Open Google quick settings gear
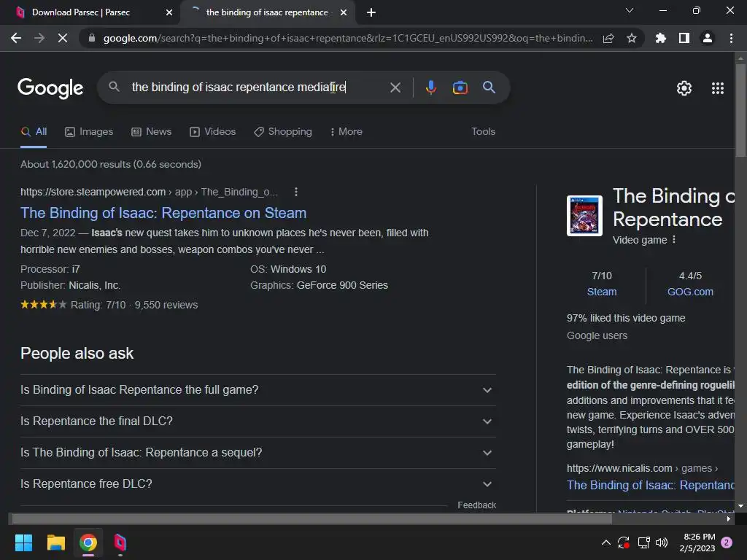 [x=684, y=88]
